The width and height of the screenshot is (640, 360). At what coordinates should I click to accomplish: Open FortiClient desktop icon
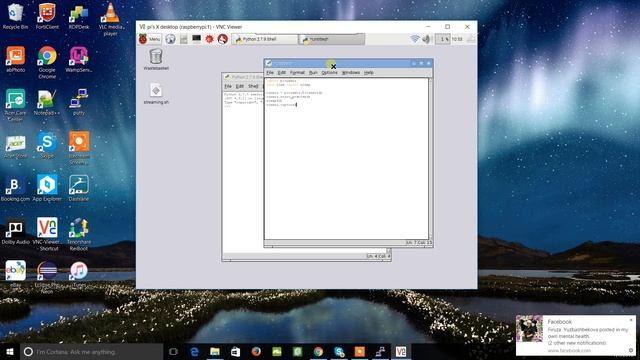[x=47, y=16]
